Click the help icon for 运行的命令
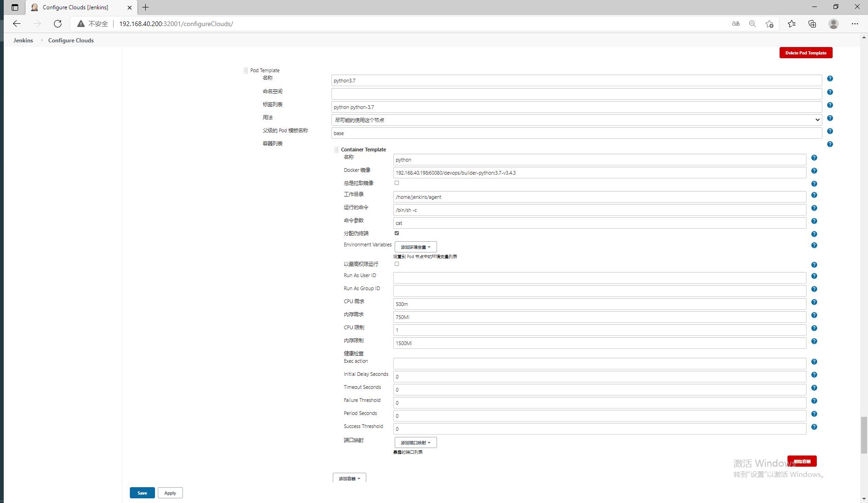868x503 pixels. (x=814, y=208)
